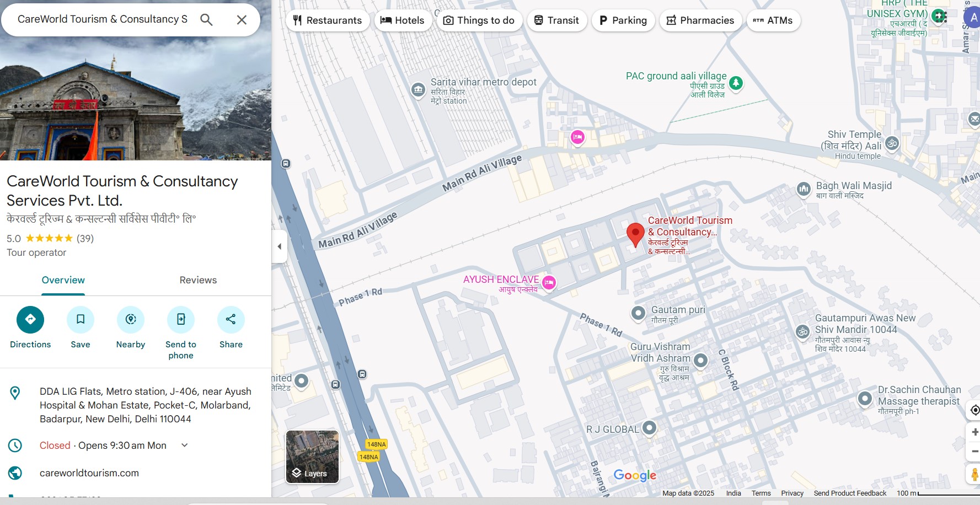Toggle the Pharmacies filter

click(700, 20)
